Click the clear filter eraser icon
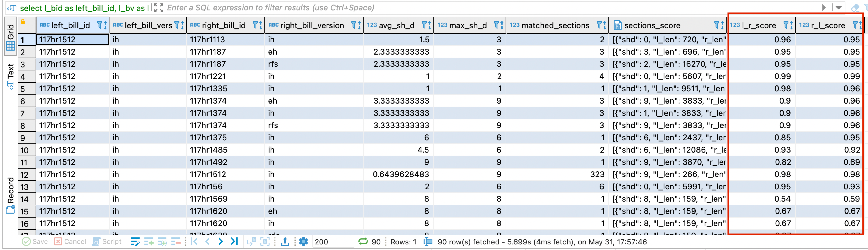868x250 pixels. click(855, 8)
